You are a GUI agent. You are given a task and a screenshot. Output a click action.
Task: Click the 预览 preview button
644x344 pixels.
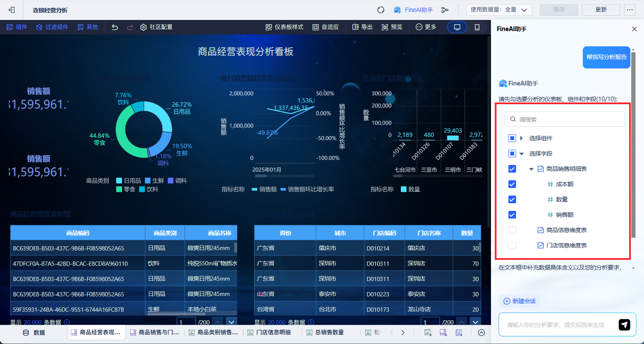[392, 27]
